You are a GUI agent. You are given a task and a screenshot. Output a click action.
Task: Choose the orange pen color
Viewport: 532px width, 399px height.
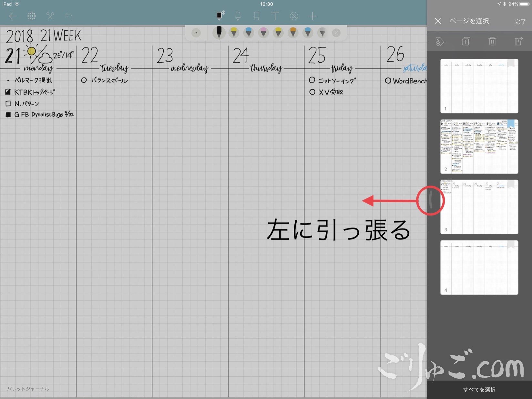click(293, 33)
